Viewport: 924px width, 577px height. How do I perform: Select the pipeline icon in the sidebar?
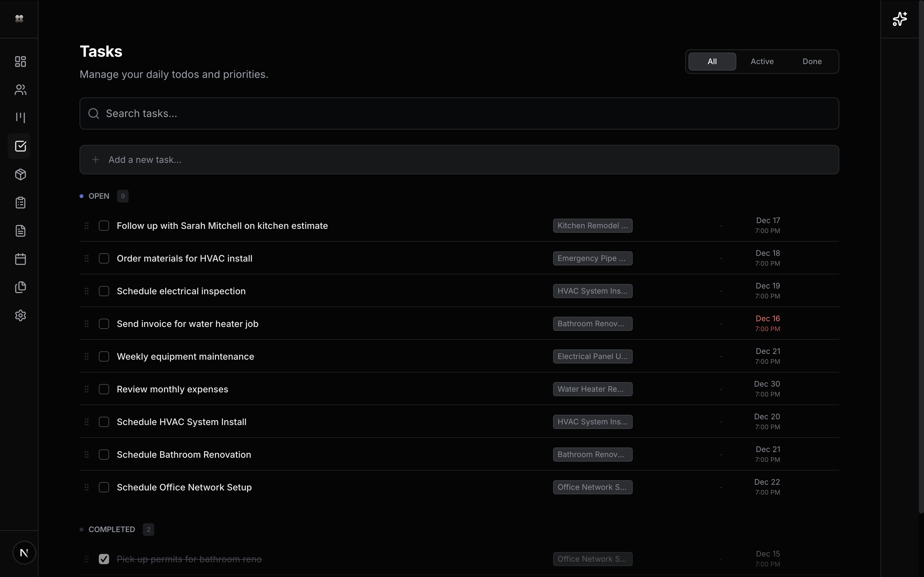(x=20, y=117)
